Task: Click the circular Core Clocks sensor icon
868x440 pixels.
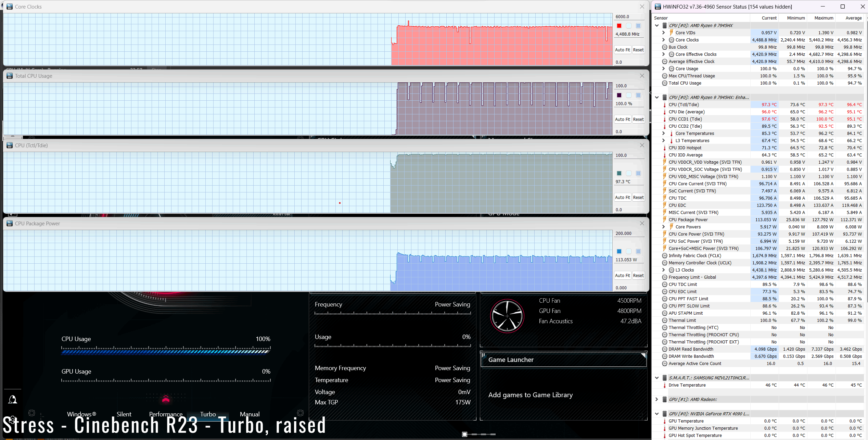Action: [x=672, y=40]
